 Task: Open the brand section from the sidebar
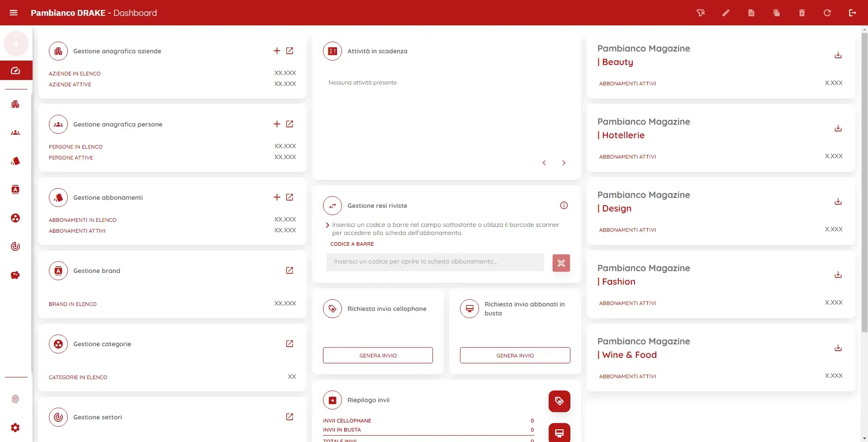(x=15, y=190)
